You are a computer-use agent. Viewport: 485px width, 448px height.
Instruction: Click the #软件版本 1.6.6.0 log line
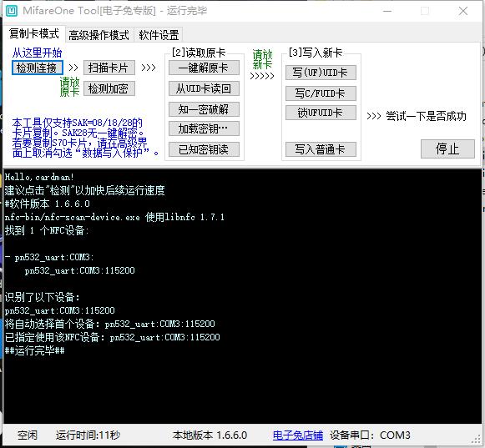tap(48, 204)
